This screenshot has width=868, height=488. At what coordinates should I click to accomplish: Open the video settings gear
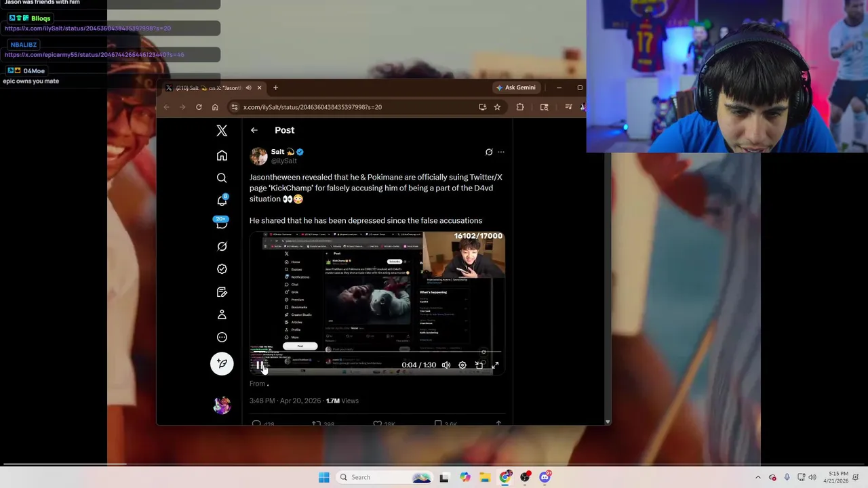pos(462,365)
